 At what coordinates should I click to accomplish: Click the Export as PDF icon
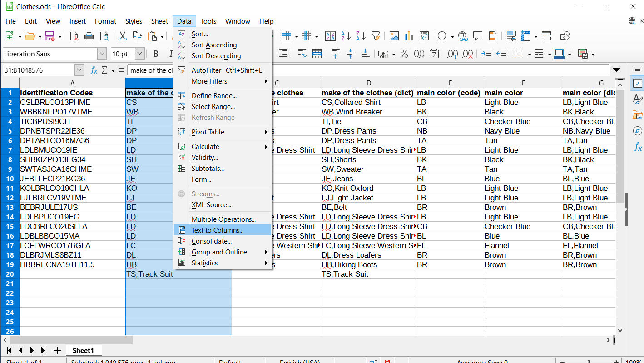click(x=74, y=36)
